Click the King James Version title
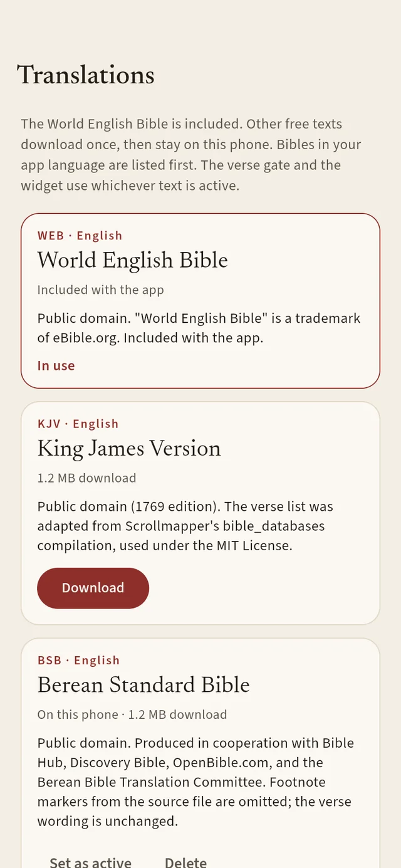Viewport: 401px width, 868px height. click(129, 448)
